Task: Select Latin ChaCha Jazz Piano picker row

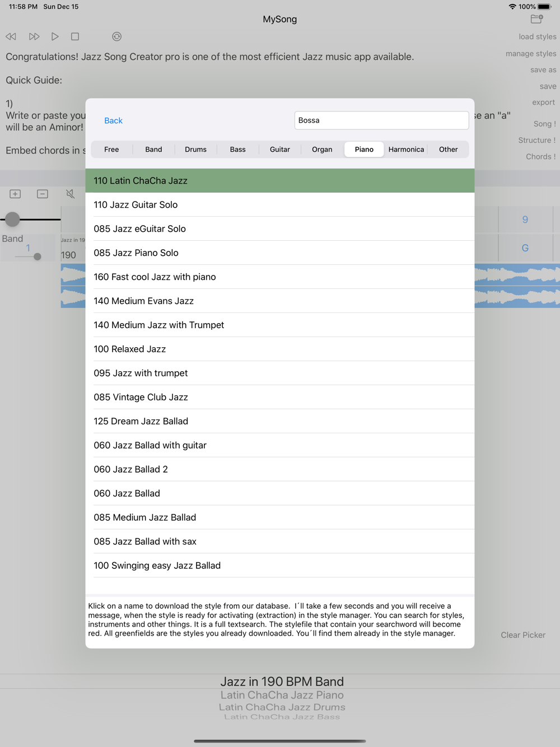Action: coord(282,695)
